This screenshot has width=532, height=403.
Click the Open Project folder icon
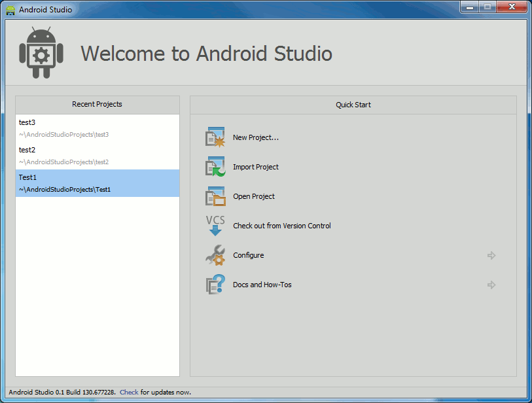215,196
